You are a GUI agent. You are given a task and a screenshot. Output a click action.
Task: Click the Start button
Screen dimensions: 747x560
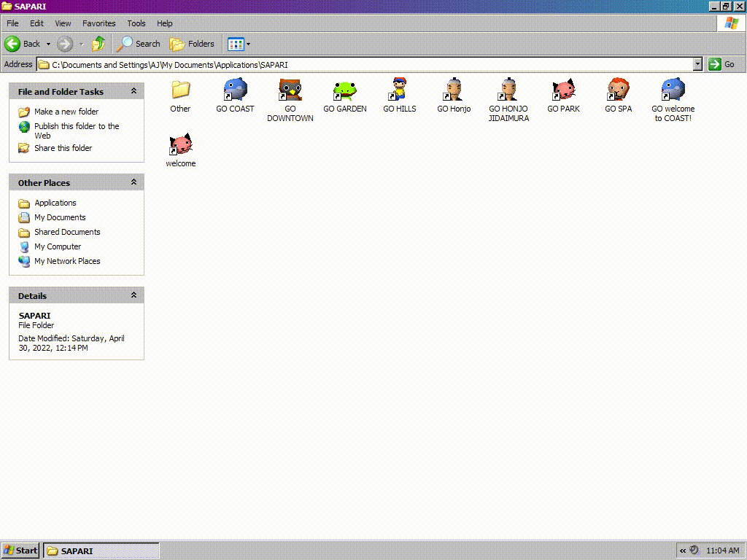coord(20,551)
